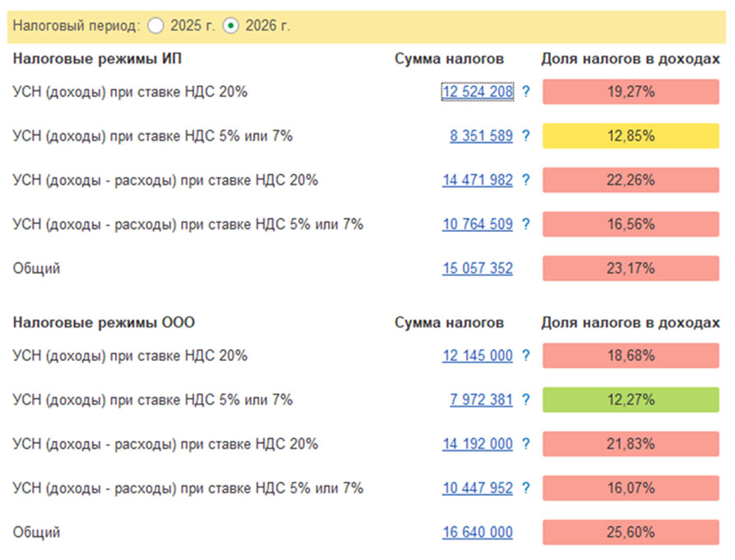This screenshot has height=560, width=735.
Task: Open the 15 057 352 general regime link
Action: [x=477, y=268]
